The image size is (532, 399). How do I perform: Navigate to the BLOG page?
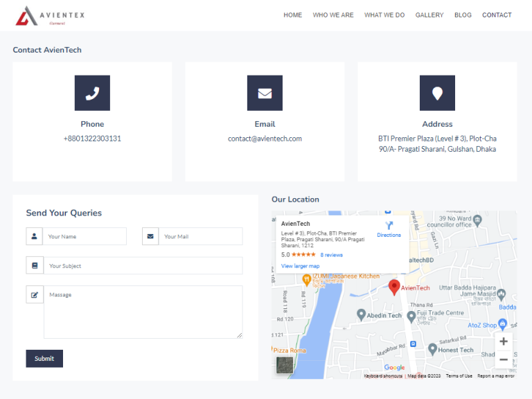463,15
